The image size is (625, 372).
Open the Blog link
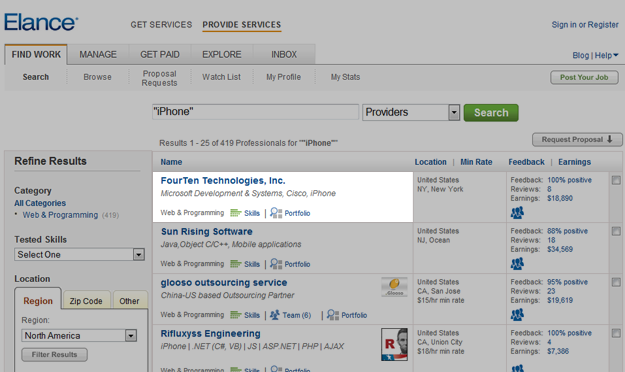coord(580,55)
